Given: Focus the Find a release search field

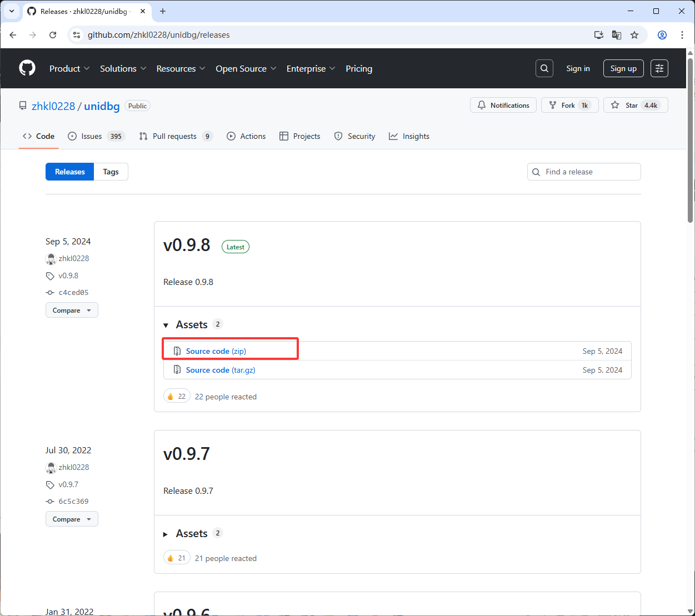Looking at the screenshot, I should [584, 172].
